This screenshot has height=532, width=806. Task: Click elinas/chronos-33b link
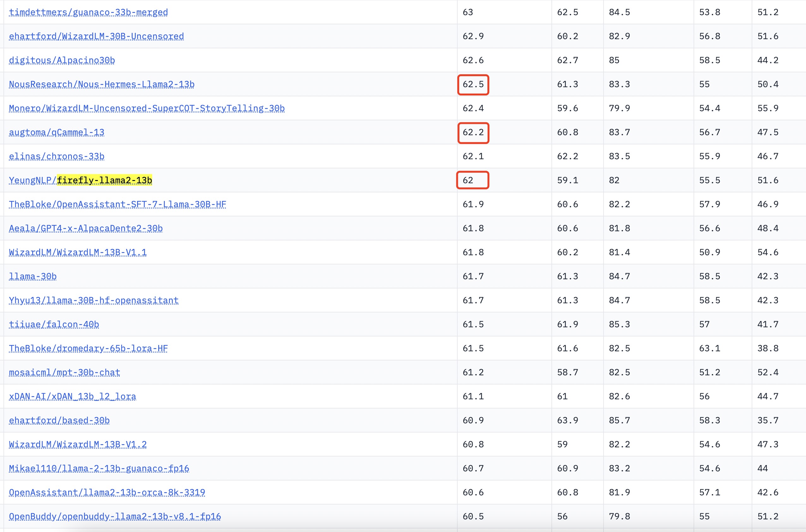click(x=56, y=156)
